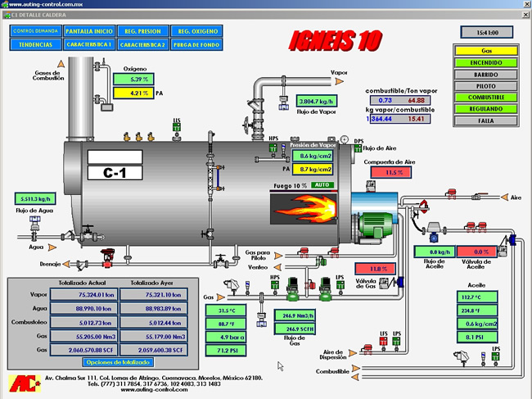Open CARACTERISTICA 1 screen
The height and width of the screenshot is (399, 532).
89,44
